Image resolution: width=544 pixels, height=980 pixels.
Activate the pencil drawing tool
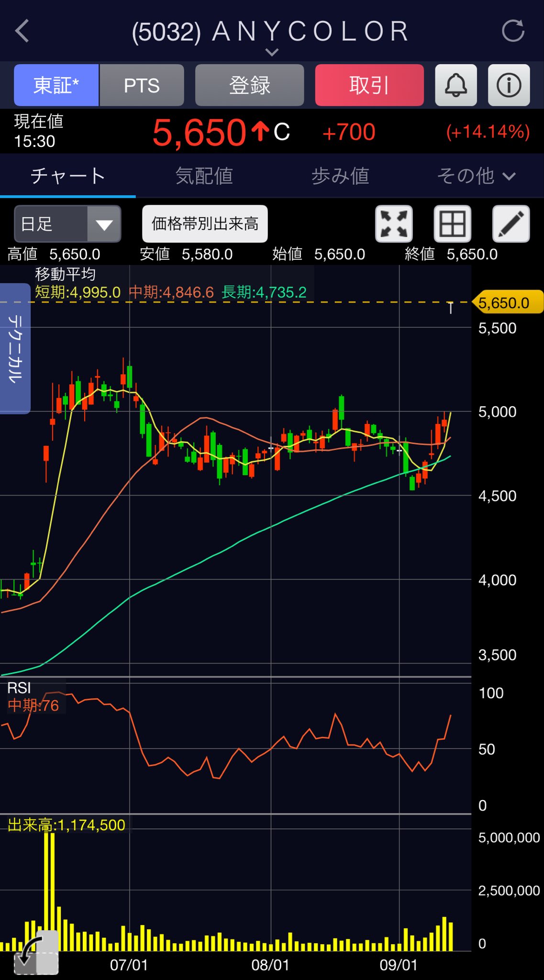(x=511, y=224)
